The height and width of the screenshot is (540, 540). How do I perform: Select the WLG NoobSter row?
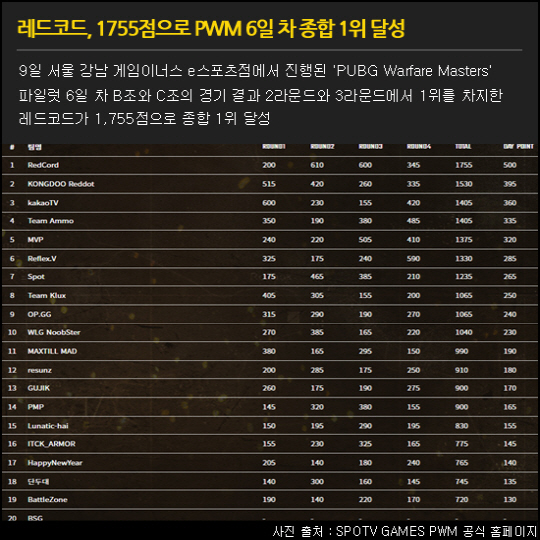click(x=270, y=333)
